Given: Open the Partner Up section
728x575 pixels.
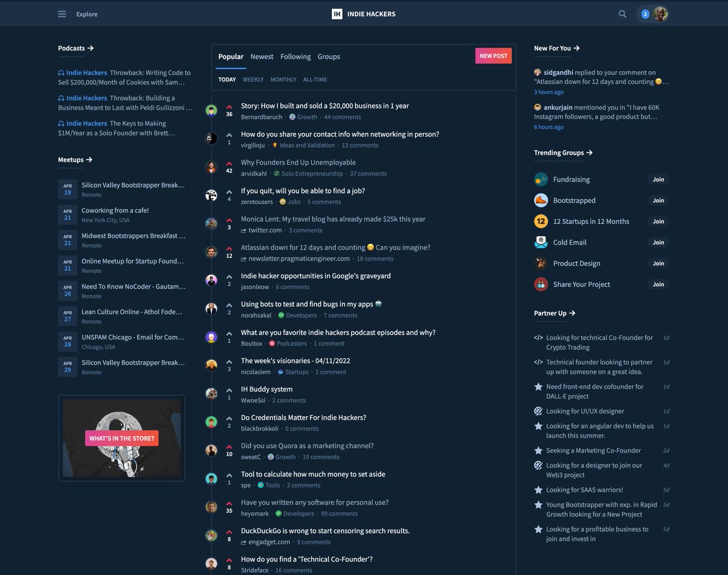Looking at the screenshot, I should (x=554, y=313).
